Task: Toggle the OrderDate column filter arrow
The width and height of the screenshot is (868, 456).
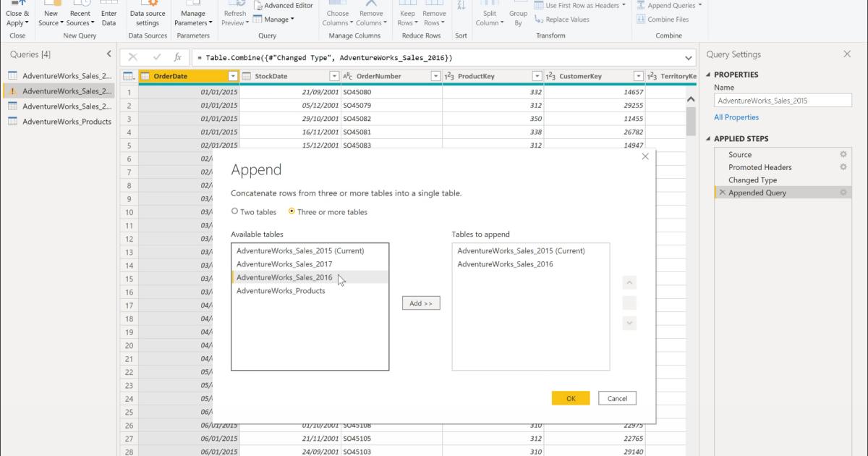Action: (233, 75)
